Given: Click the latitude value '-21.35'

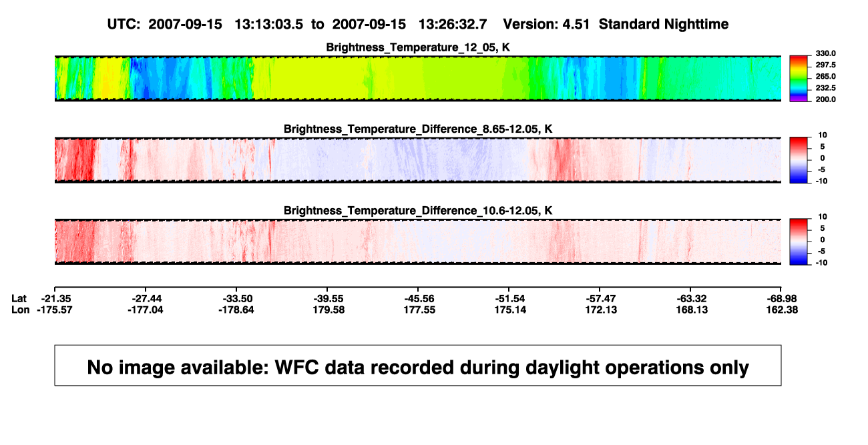Looking at the screenshot, I should [x=55, y=298].
